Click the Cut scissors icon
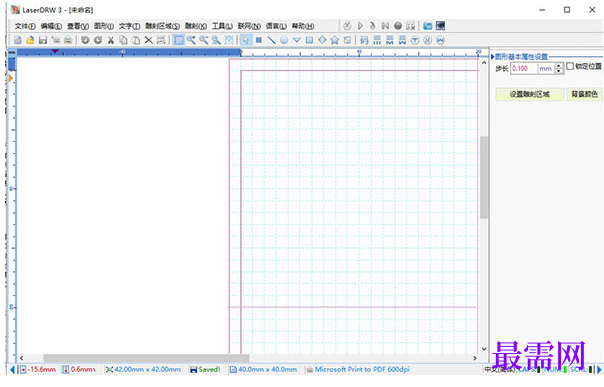 111,40
